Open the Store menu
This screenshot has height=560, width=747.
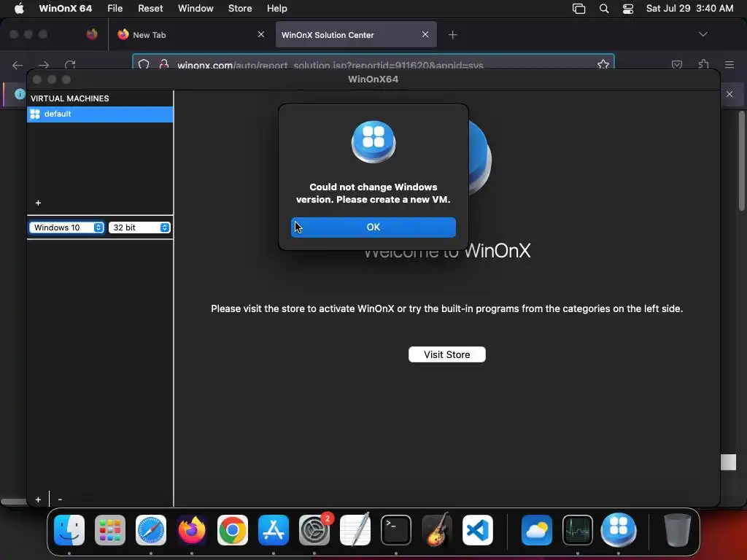[239, 9]
